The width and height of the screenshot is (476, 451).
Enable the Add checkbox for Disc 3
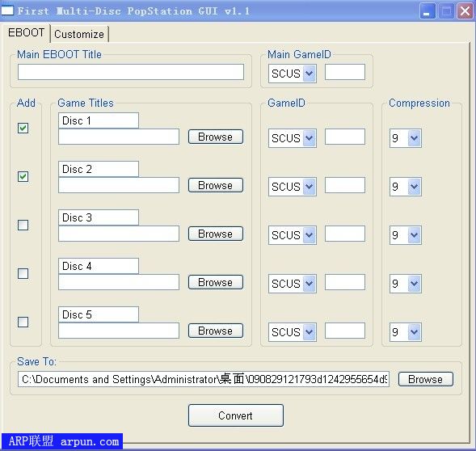click(23, 225)
